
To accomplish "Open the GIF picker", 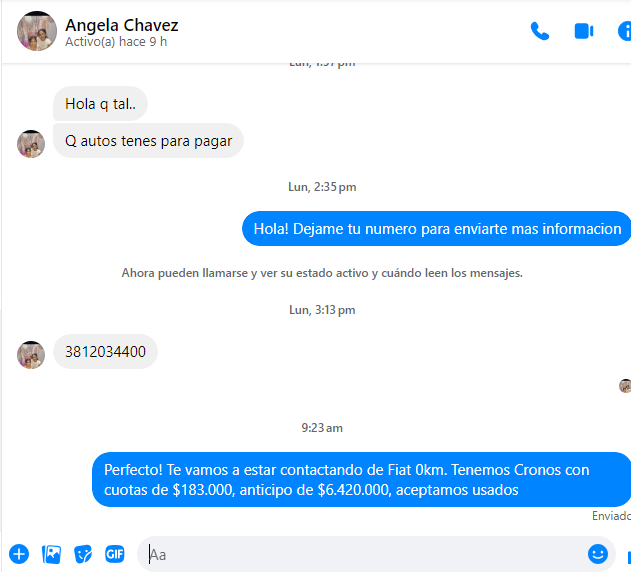I will 115,554.
